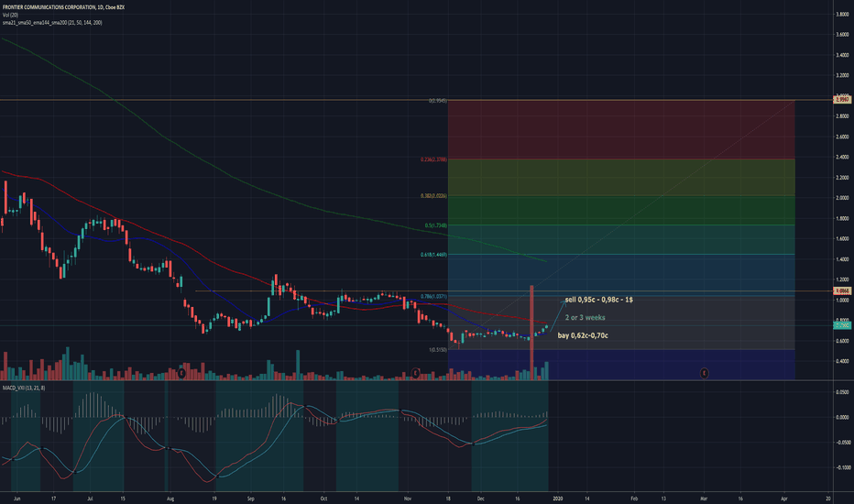The width and height of the screenshot is (854, 504).
Task: Click the earnings E marker near August
Action: 181,373
